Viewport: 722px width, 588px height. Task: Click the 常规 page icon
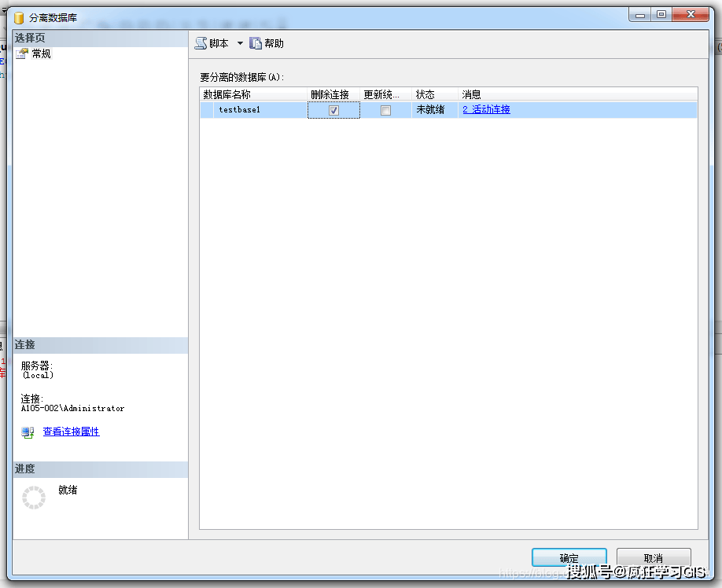(x=22, y=53)
